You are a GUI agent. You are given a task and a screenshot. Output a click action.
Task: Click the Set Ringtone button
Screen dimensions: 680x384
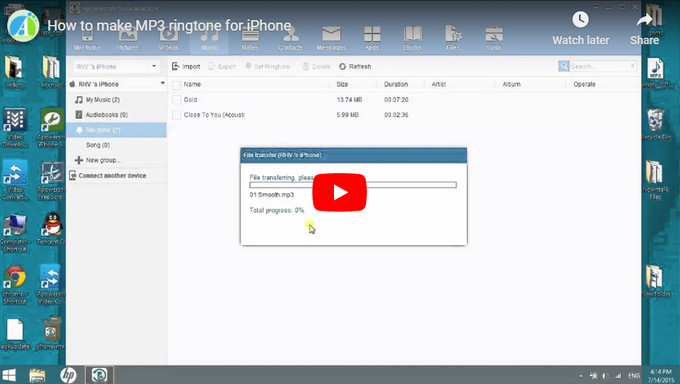(267, 66)
